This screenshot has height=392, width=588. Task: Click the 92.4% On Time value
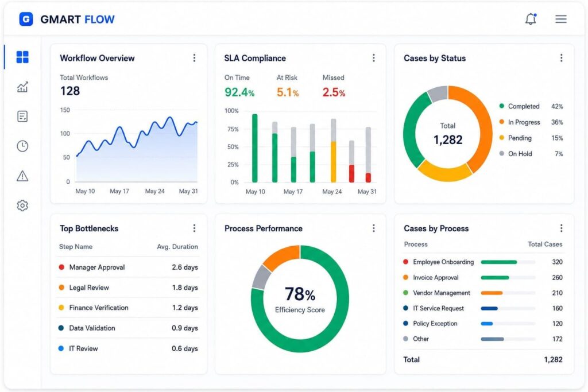click(239, 92)
